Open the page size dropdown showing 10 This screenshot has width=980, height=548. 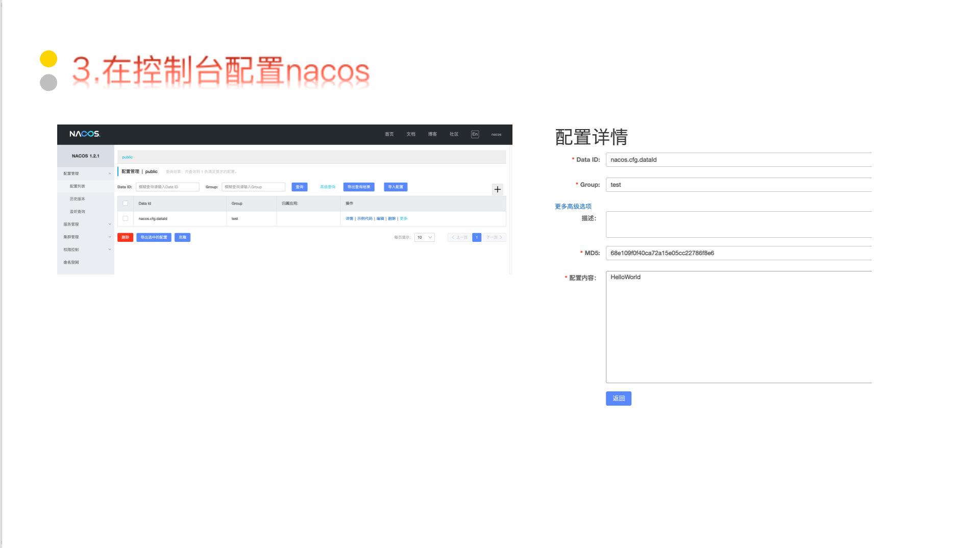424,237
